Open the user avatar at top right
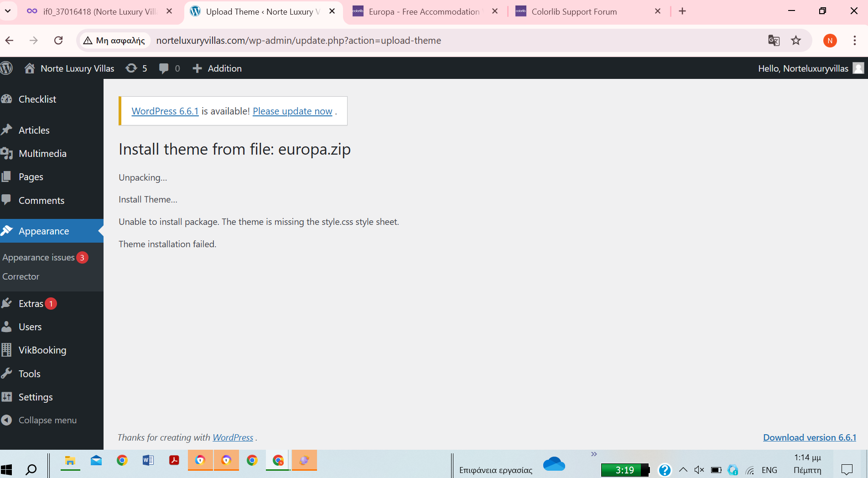This screenshot has height=478, width=868. pos(858,68)
